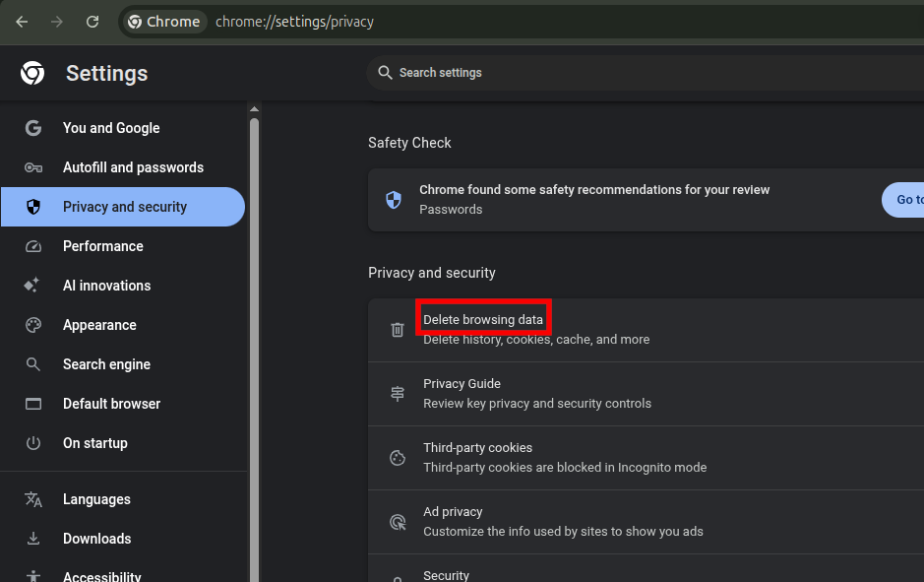The width and height of the screenshot is (924, 582).
Task: Click the key icon for Autofill
Action: tap(33, 168)
